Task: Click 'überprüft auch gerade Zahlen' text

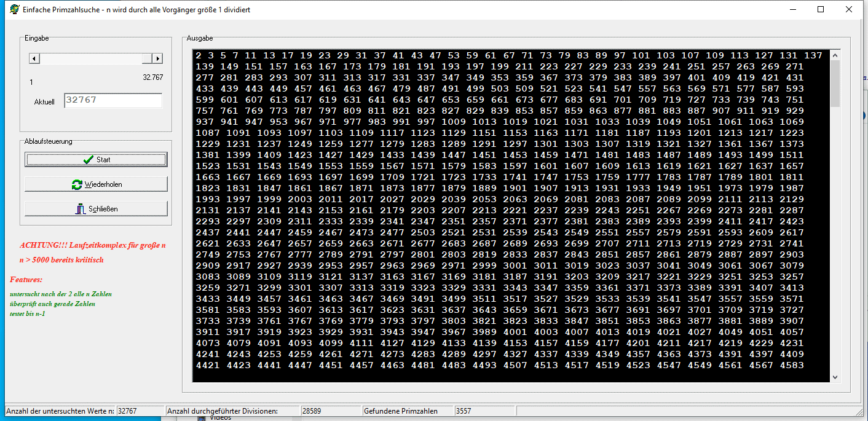Action: (52, 304)
